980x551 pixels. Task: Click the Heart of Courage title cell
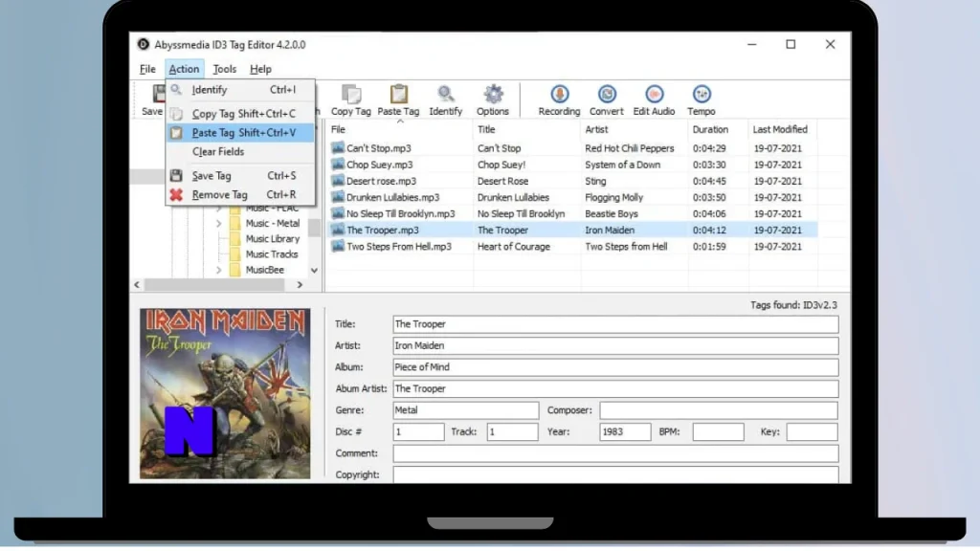pyautogui.click(x=514, y=246)
